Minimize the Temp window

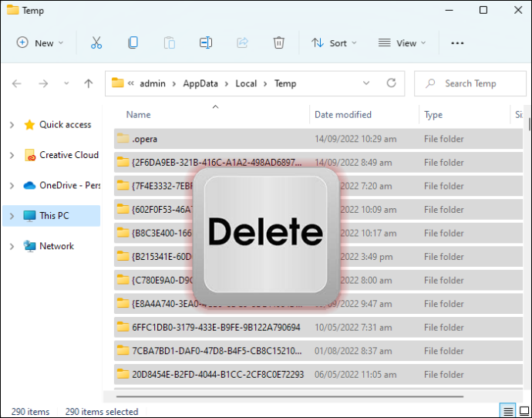pos(450,10)
